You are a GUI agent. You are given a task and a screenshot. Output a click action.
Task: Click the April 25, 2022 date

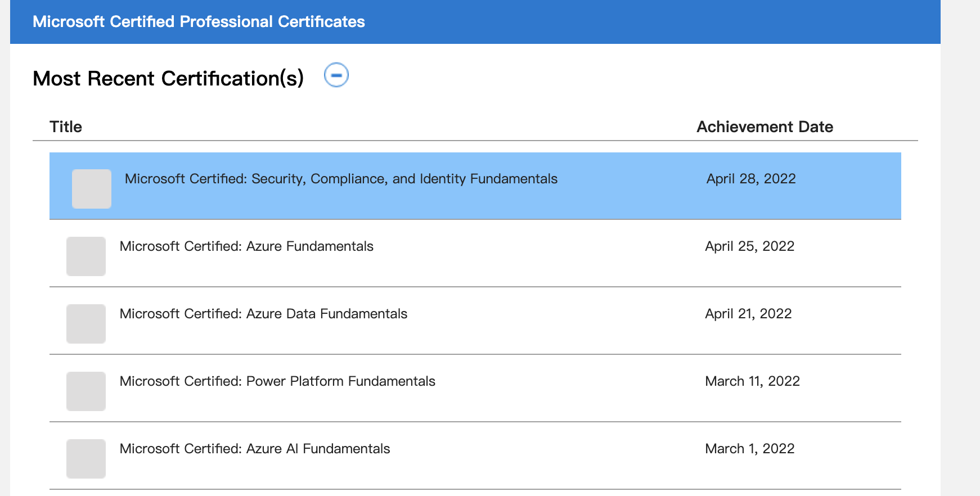click(x=750, y=246)
